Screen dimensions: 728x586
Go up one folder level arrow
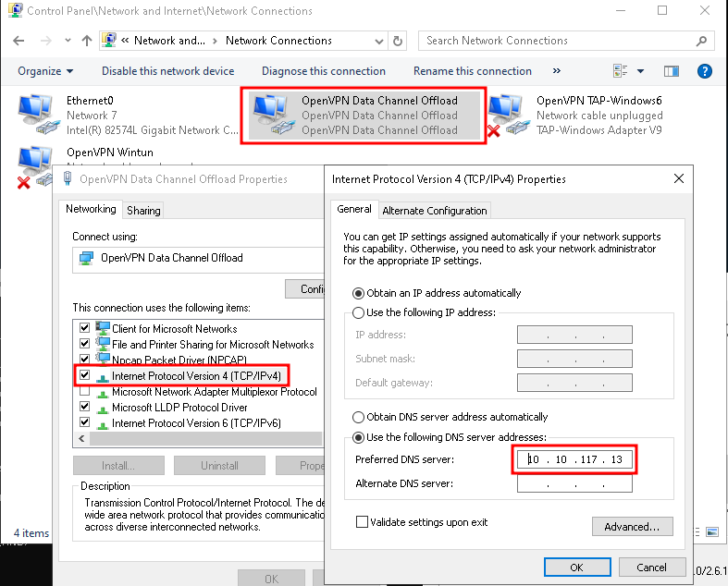[87, 41]
